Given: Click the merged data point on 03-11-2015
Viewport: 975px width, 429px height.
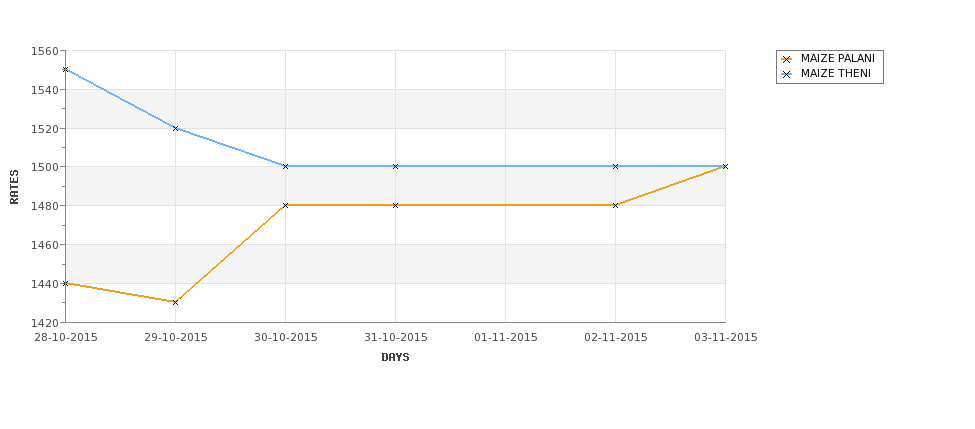Looking at the screenshot, I should click(x=725, y=167).
